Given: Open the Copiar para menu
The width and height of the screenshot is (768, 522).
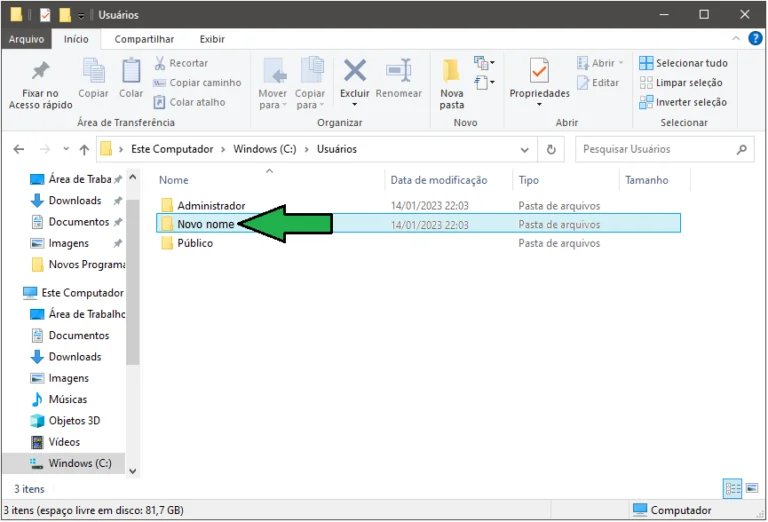Looking at the screenshot, I should pos(310,83).
